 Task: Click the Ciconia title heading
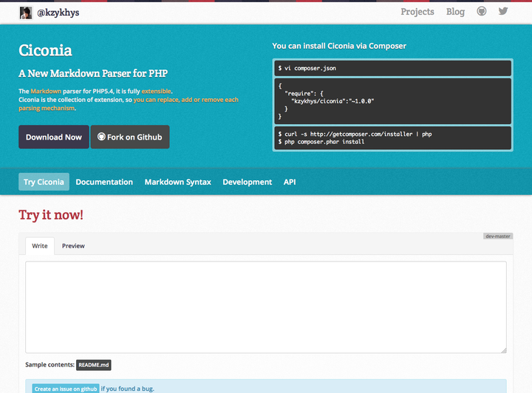pos(45,50)
